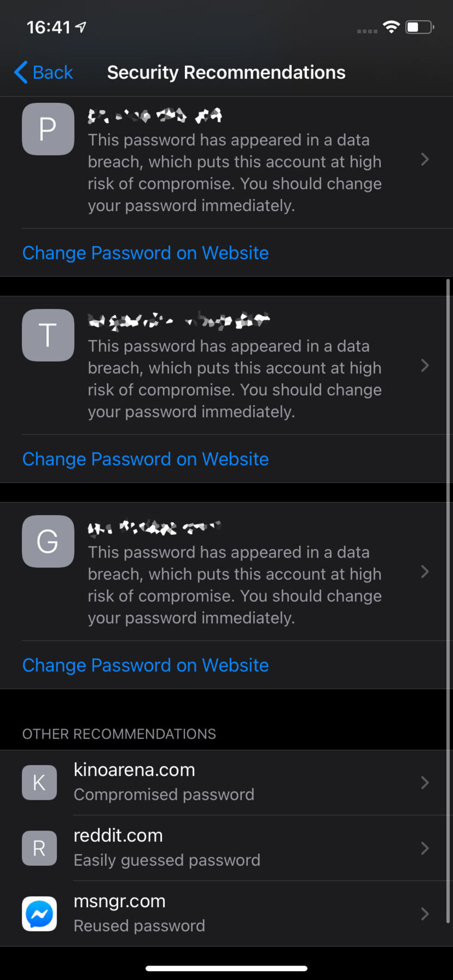
Task: Click "Change Password on Website" under G account
Action: tap(146, 665)
